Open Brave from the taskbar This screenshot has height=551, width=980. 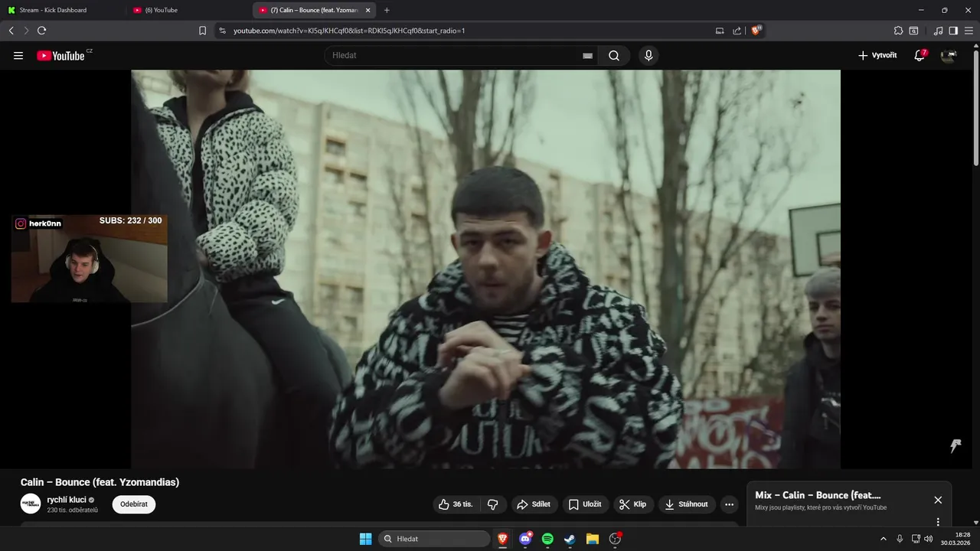pyautogui.click(x=503, y=539)
